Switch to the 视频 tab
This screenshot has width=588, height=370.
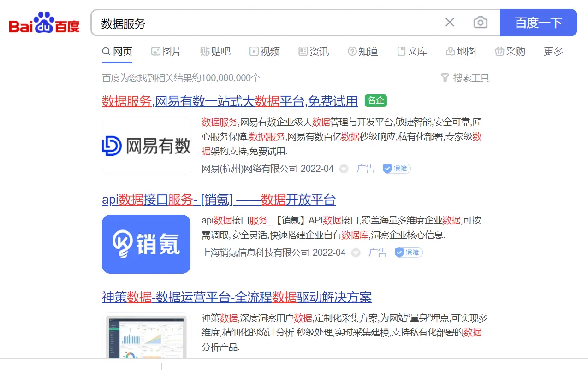[265, 52]
